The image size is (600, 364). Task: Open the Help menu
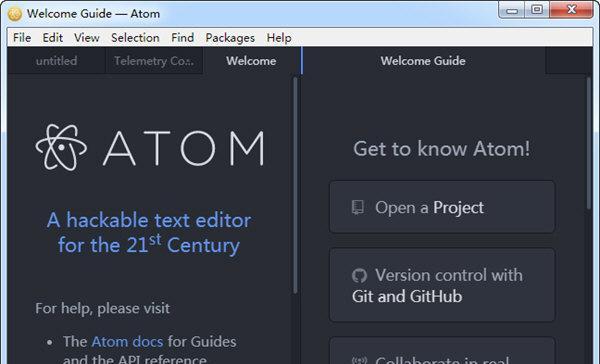point(279,38)
